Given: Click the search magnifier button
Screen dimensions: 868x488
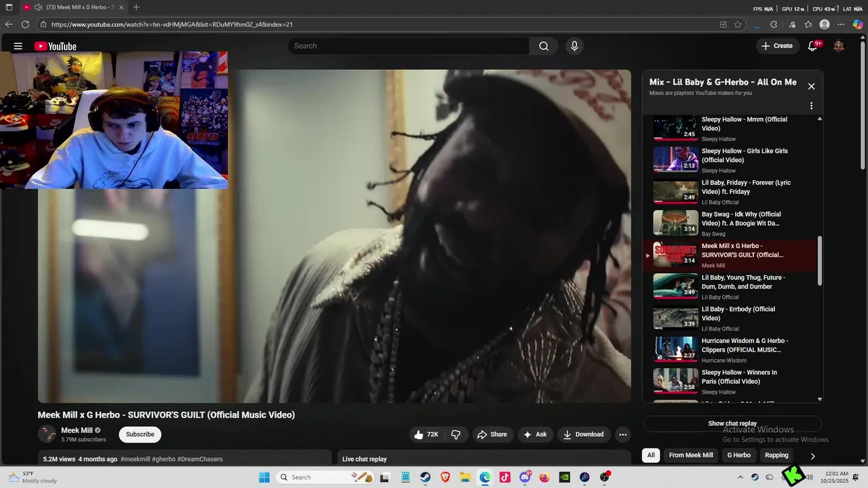Looking at the screenshot, I should tap(544, 46).
